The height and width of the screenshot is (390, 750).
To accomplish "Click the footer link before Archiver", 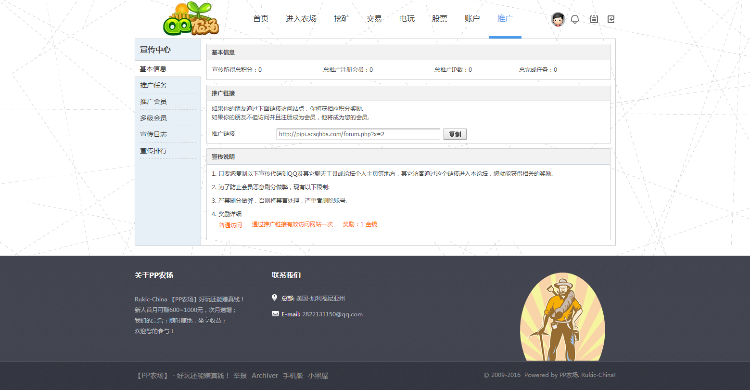I will point(240,376).
